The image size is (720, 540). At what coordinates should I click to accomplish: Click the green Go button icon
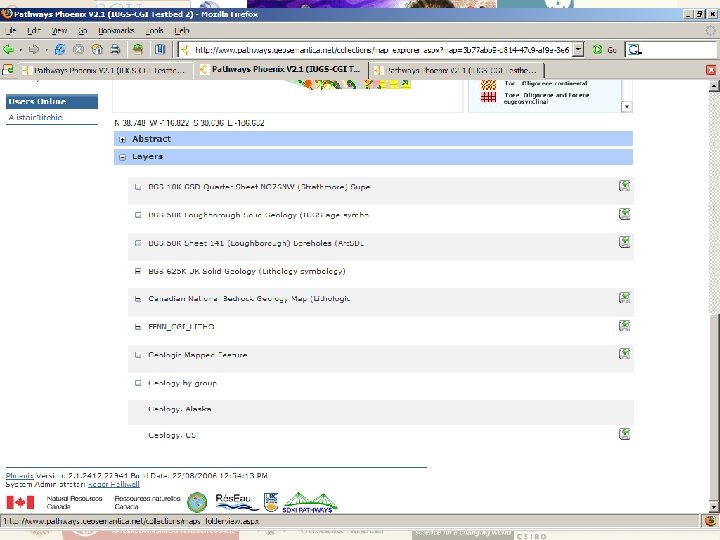pos(597,50)
